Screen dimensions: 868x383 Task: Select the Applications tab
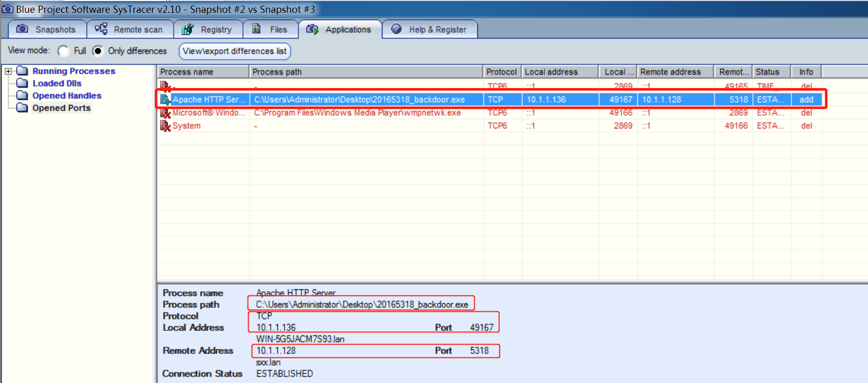coord(340,29)
